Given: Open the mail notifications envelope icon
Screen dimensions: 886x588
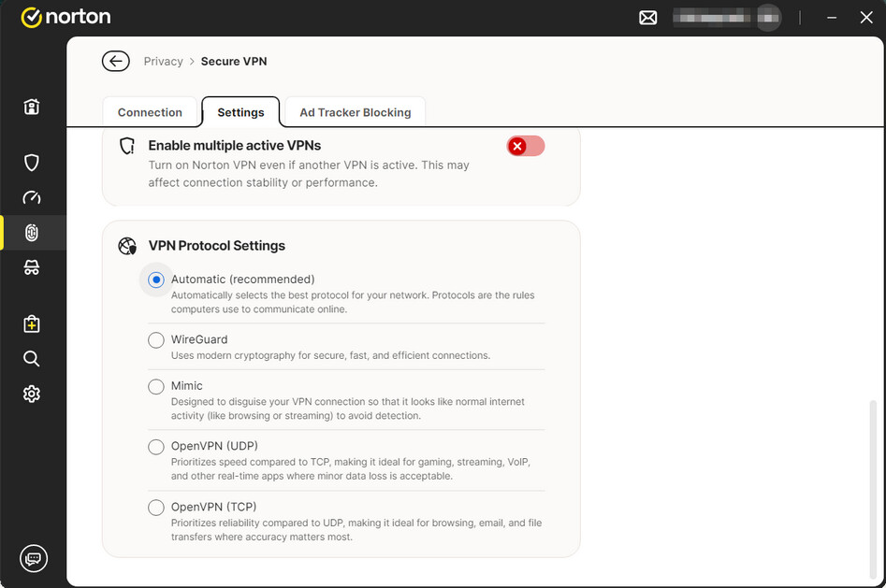Looking at the screenshot, I should (647, 18).
